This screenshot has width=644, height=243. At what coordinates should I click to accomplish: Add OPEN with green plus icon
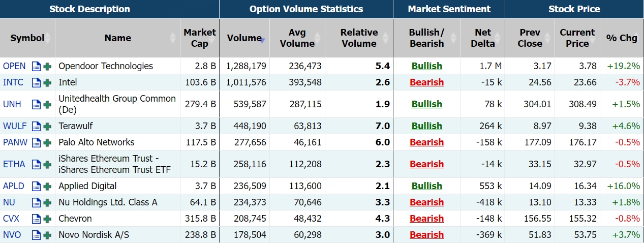coord(47,66)
